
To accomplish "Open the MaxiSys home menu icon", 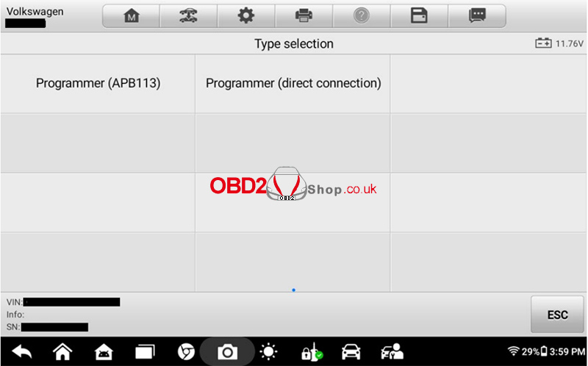I will 132,16.
